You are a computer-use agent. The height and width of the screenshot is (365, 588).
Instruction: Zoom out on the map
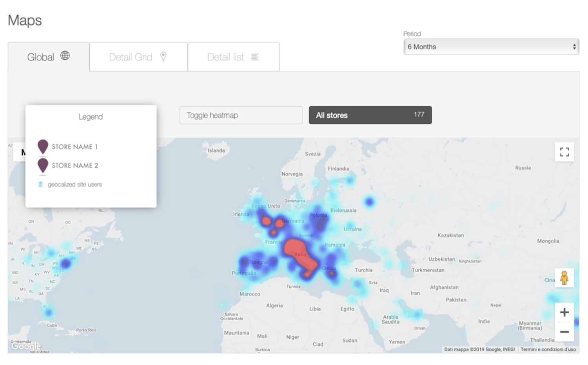coord(564,332)
